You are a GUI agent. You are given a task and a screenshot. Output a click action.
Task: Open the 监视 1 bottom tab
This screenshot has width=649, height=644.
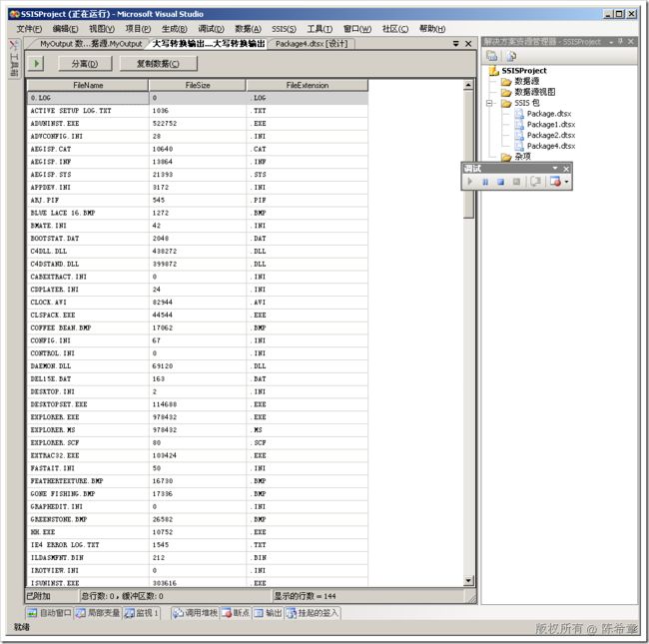click(142, 613)
